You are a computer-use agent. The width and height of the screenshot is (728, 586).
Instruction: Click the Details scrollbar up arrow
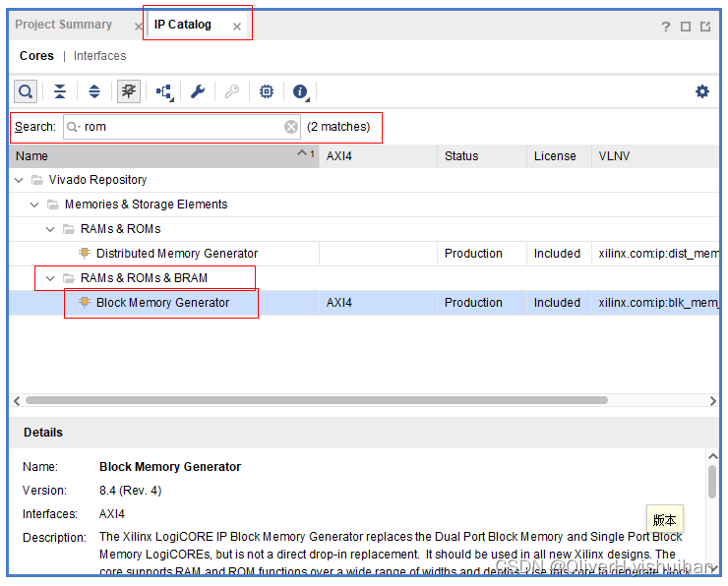point(712,456)
